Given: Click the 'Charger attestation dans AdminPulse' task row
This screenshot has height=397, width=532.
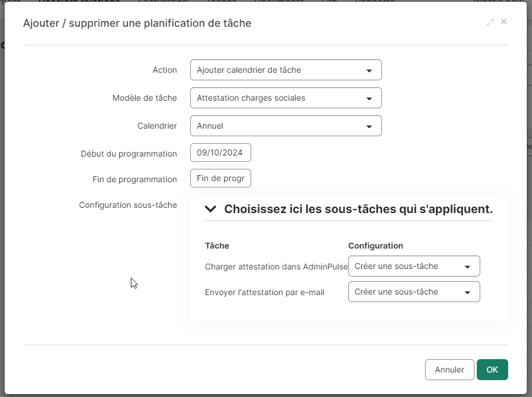Looking at the screenshot, I should pyautogui.click(x=276, y=267).
